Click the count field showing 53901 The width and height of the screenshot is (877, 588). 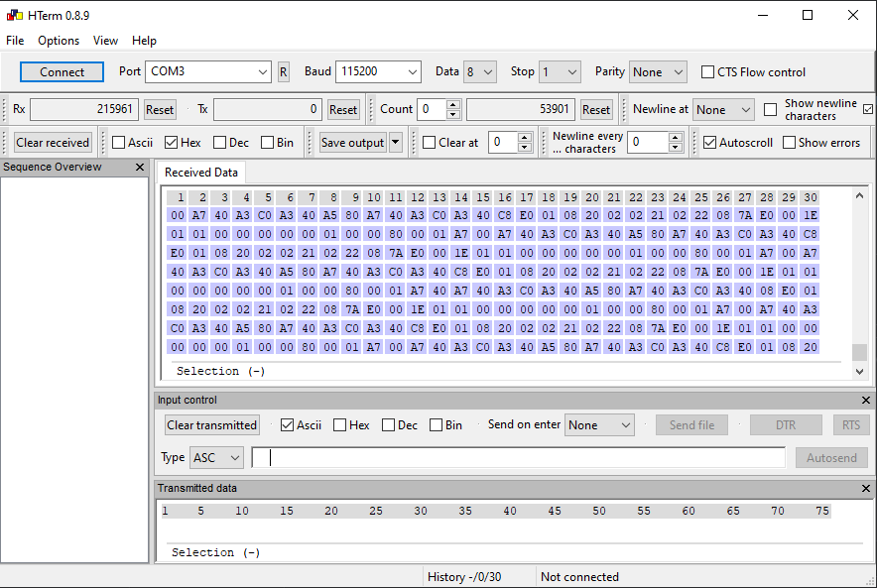click(x=520, y=109)
